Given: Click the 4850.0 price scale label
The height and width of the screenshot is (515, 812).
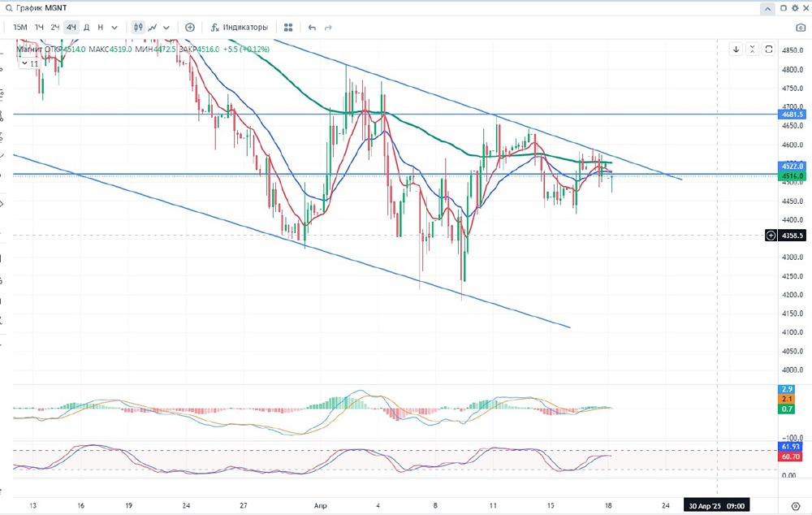Looking at the screenshot, I should 793,50.
